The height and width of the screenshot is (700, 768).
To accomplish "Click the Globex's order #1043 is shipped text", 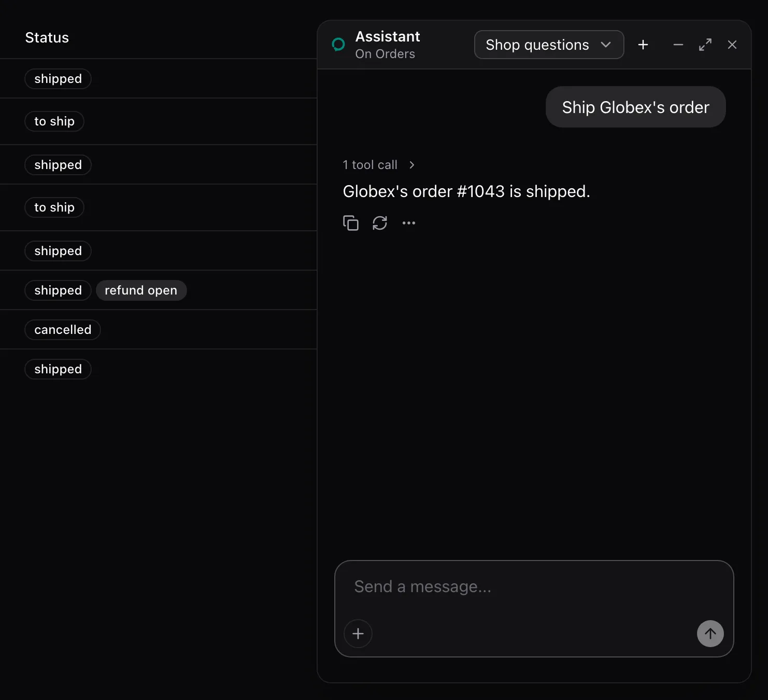I will (466, 191).
